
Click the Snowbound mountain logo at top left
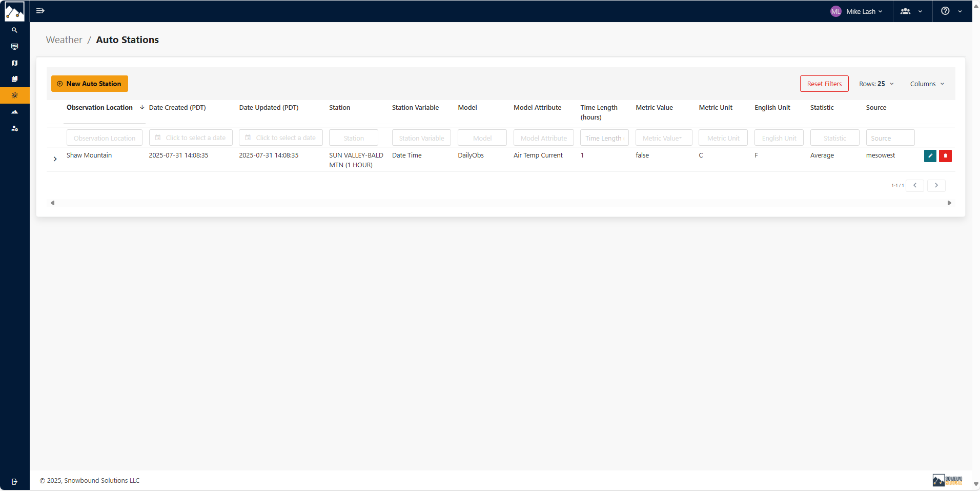pos(14,11)
